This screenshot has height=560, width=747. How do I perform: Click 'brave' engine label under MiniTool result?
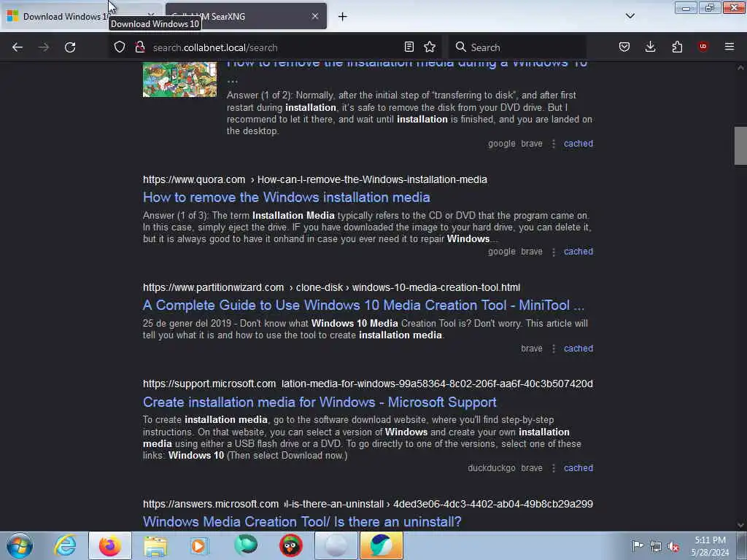tap(532, 349)
